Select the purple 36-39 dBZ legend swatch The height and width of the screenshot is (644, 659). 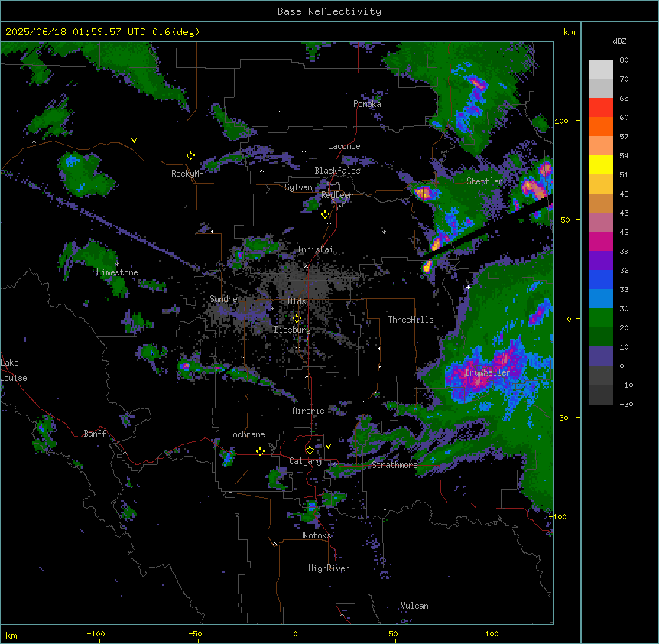click(601, 261)
